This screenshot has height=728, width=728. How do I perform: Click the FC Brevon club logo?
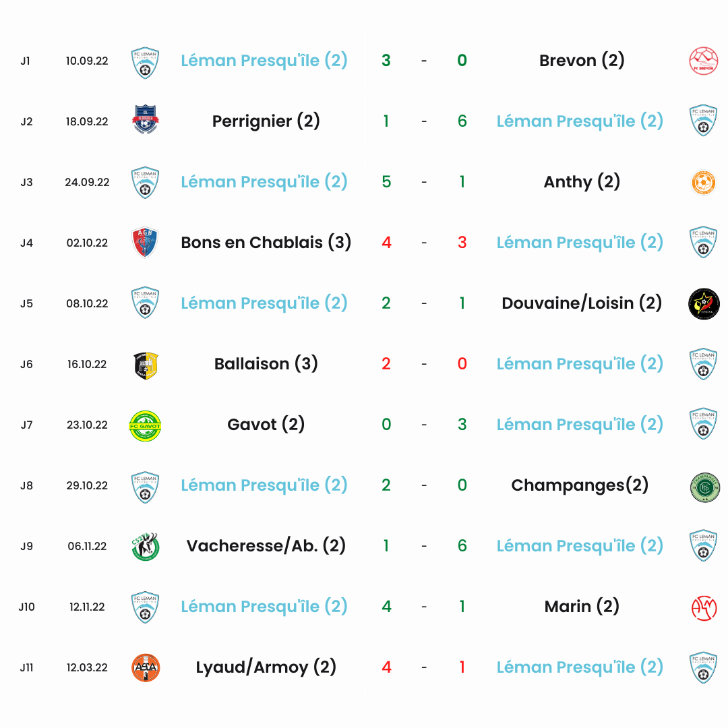[x=703, y=61]
